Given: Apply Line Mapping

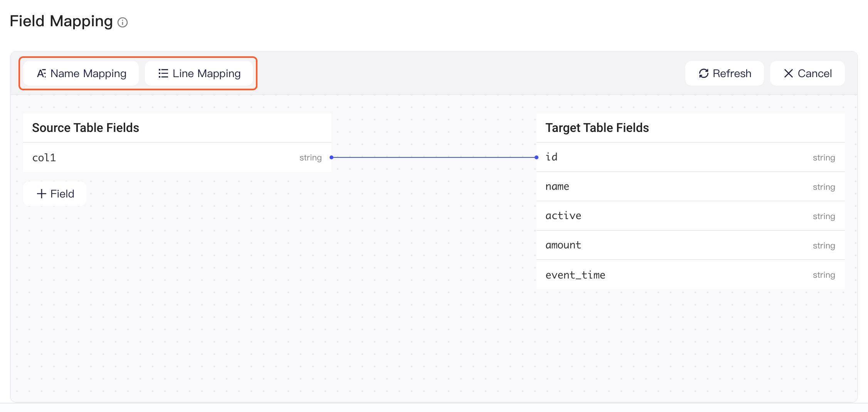Looking at the screenshot, I should coord(199,73).
